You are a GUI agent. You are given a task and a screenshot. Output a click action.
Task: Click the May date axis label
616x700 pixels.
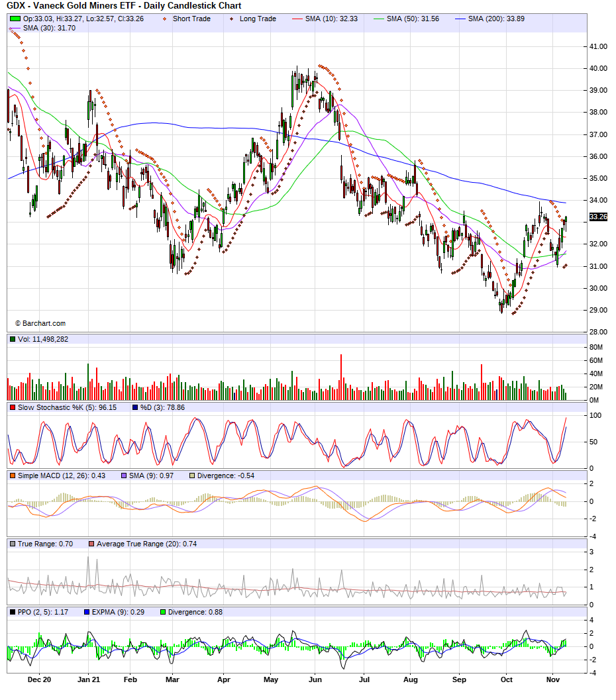pyautogui.click(x=270, y=680)
